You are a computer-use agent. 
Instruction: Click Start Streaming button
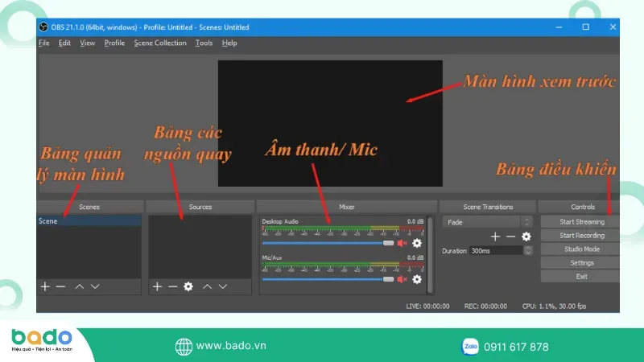580,222
